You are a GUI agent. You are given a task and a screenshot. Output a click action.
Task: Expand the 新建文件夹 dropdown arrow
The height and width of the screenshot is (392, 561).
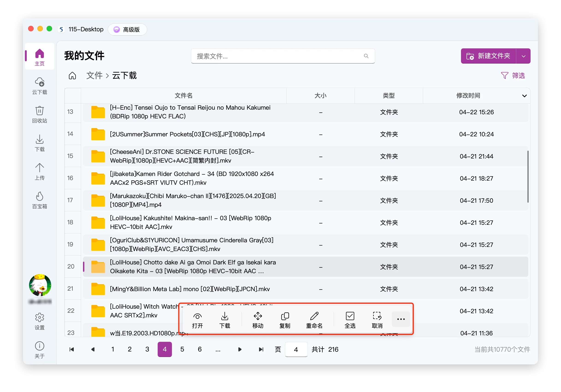coord(523,56)
